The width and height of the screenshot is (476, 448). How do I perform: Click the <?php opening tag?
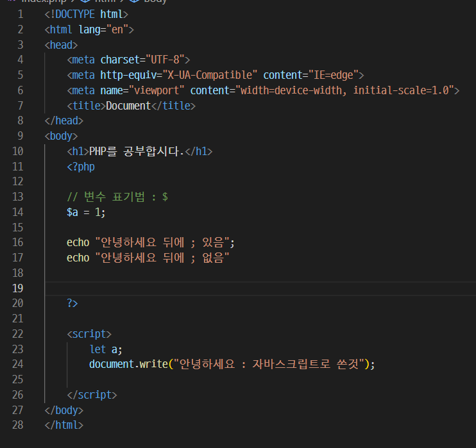point(81,167)
